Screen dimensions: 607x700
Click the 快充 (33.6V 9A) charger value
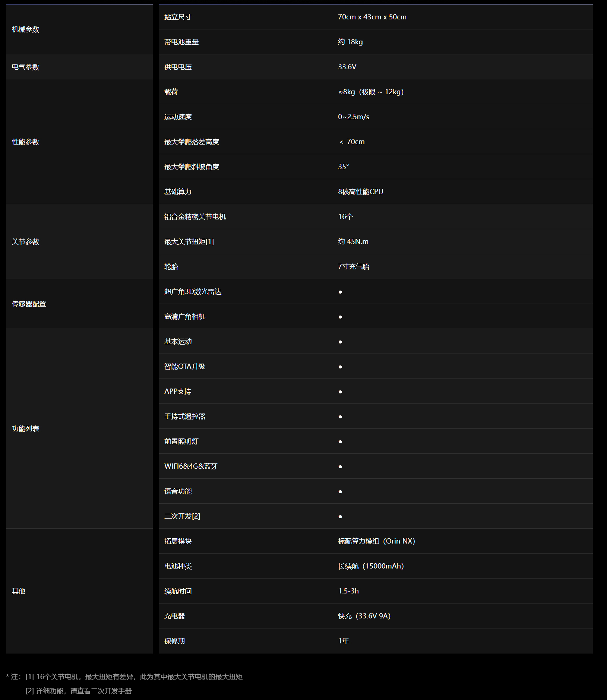364,616
